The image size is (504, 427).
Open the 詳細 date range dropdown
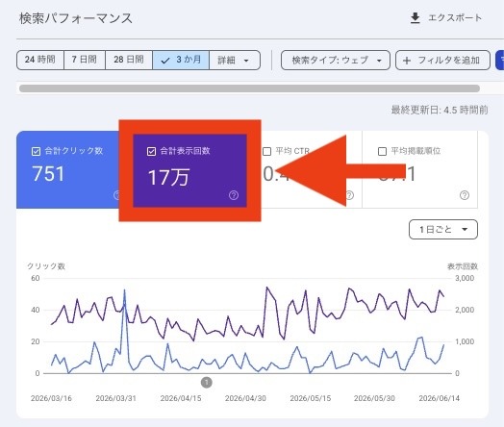pos(235,60)
